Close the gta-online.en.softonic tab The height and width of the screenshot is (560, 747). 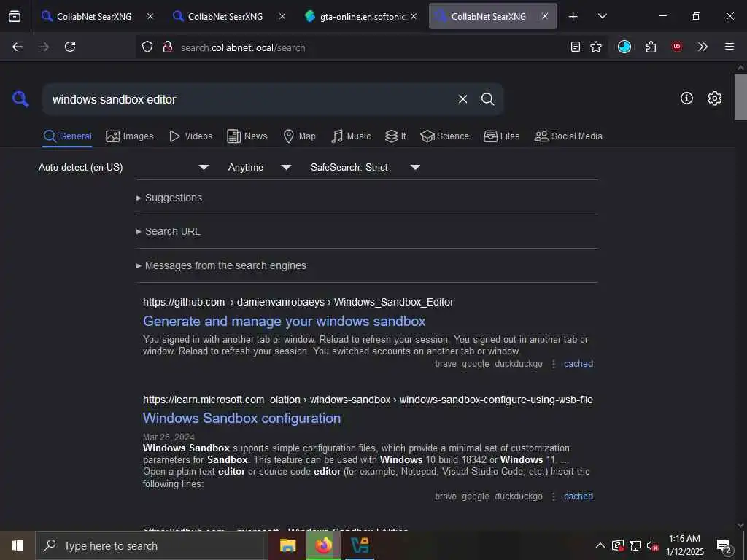[414, 16]
